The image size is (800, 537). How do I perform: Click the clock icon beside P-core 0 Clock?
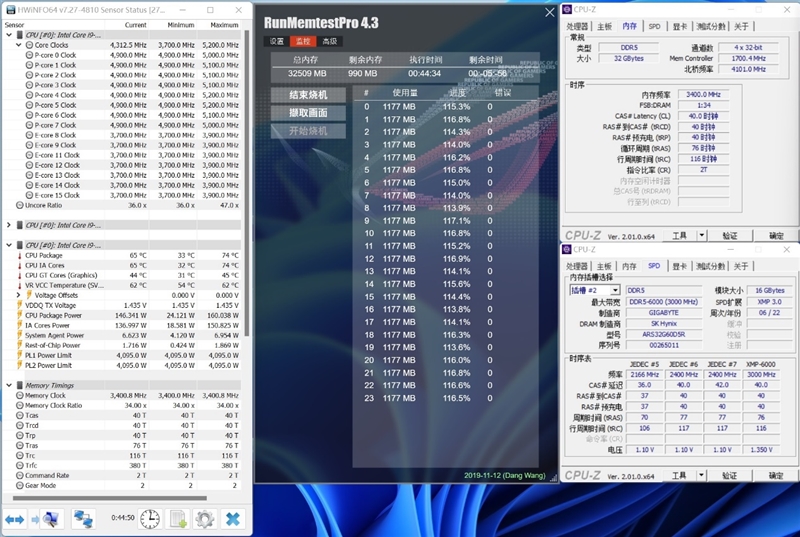pyautogui.click(x=30, y=55)
